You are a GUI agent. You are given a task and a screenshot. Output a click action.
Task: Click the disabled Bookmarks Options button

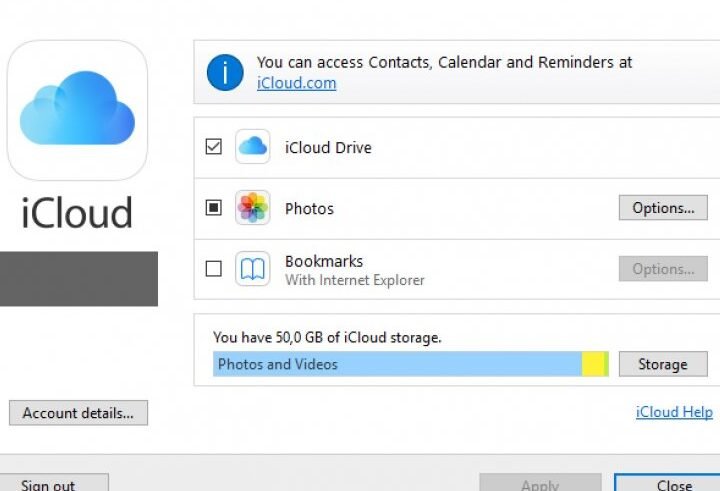(663, 269)
